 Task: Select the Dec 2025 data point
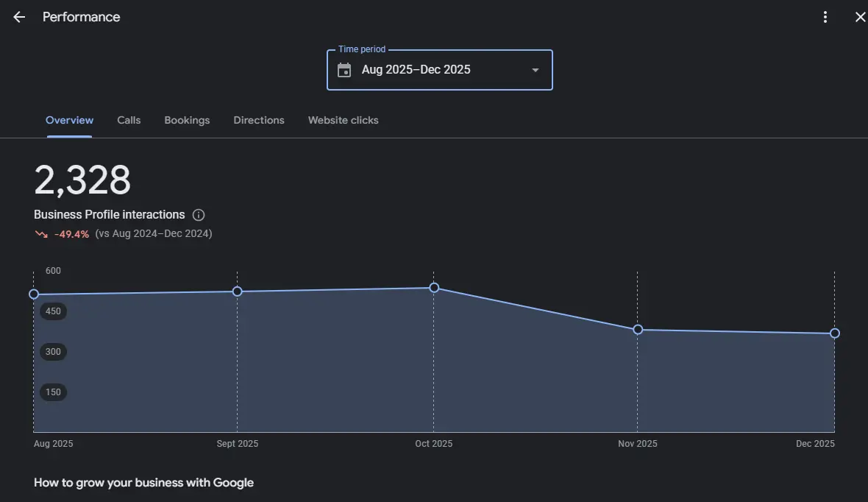(x=835, y=333)
